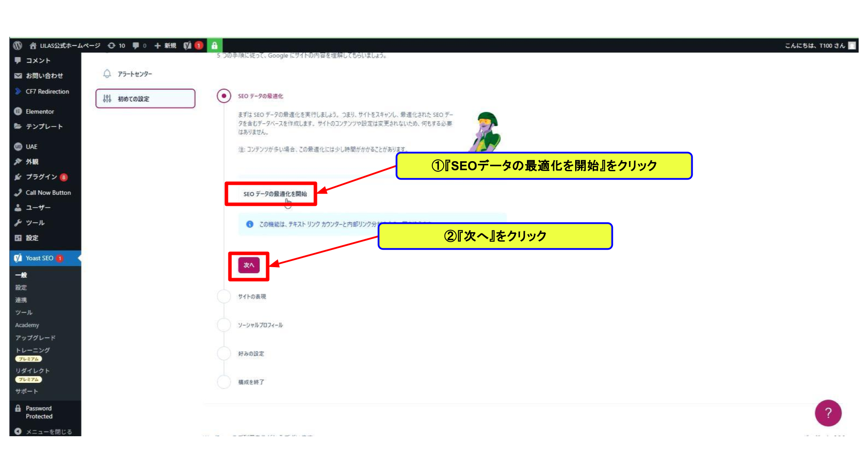Click the Call Now Button phone icon

(x=18, y=192)
